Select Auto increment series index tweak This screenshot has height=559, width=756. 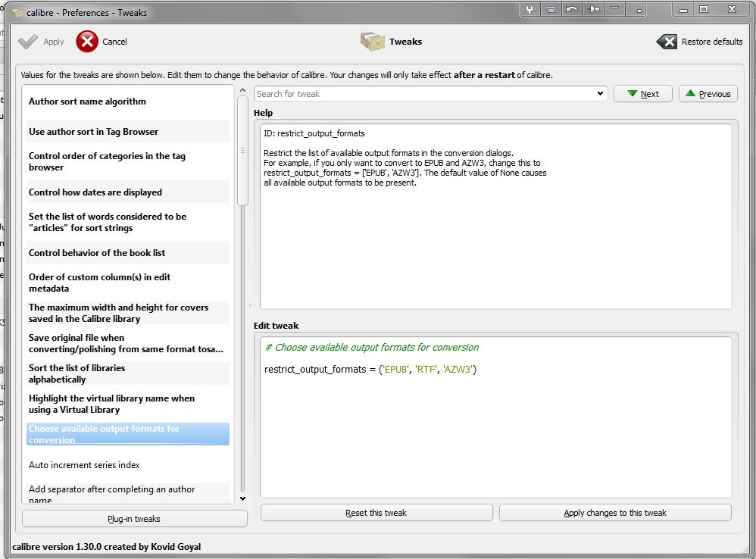[128, 465]
